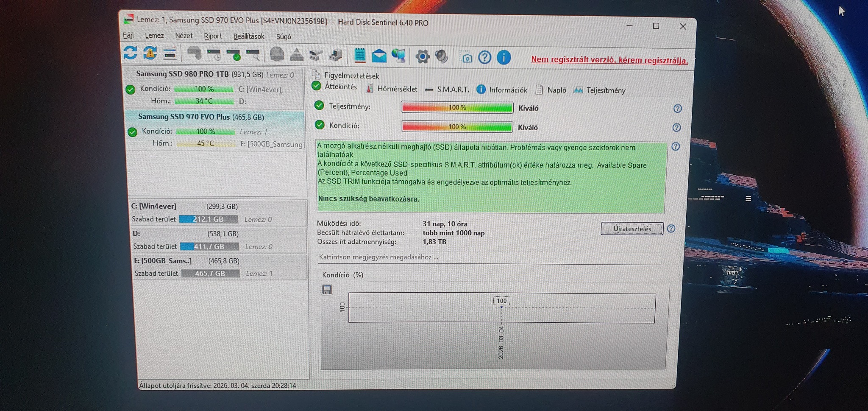This screenshot has width=868, height=411.
Task: Click the main panel Kondíció 100 % bar
Action: tap(457, 127)
